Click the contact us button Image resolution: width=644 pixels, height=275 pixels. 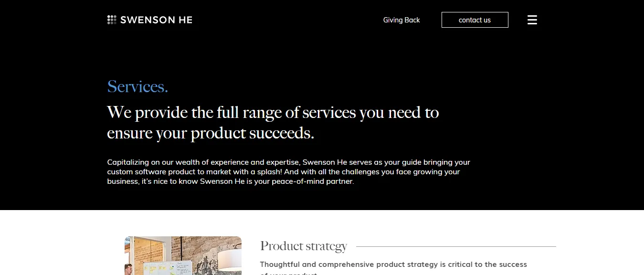point(475,20)
